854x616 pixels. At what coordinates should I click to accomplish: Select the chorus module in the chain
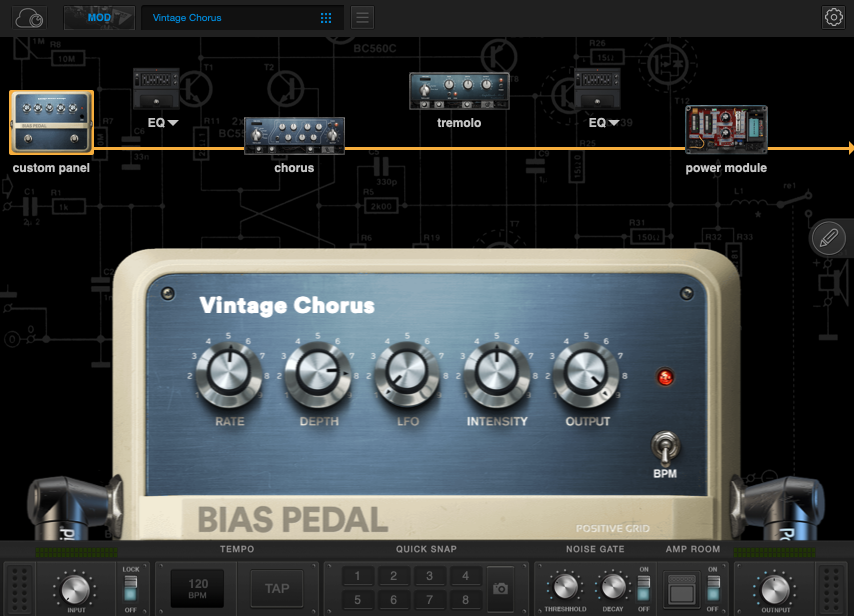tap(294, 136)
